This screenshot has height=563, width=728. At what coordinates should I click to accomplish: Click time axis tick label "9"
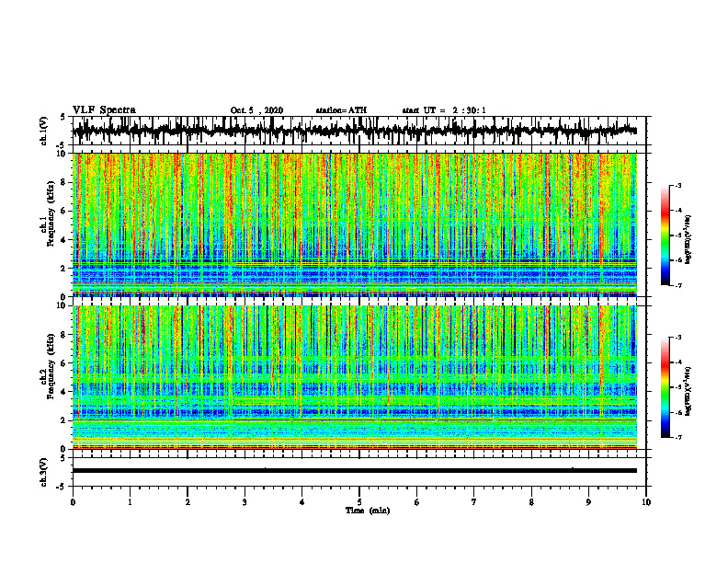(588, 502)
